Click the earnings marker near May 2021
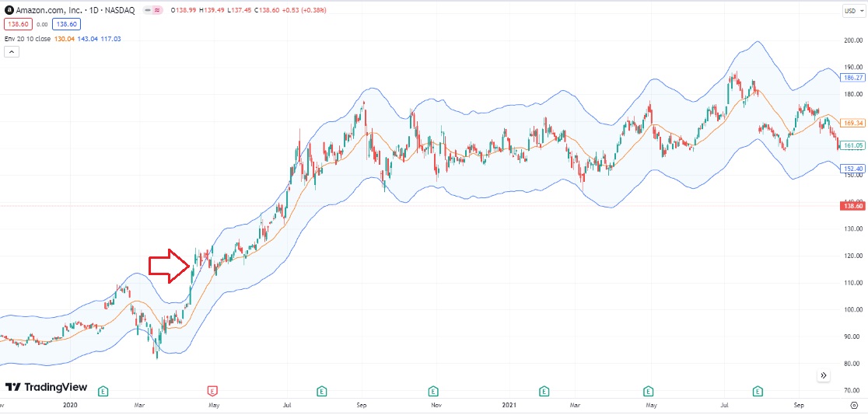 648,391
